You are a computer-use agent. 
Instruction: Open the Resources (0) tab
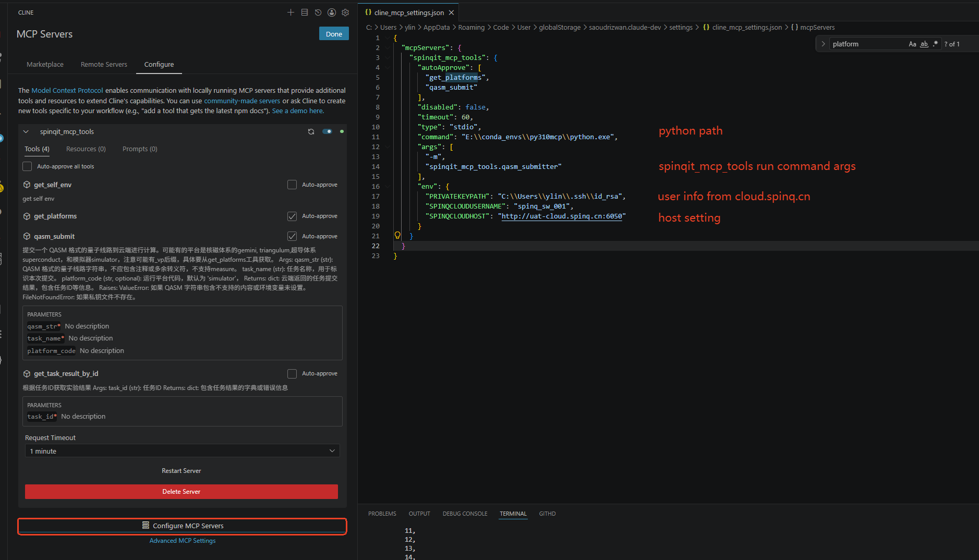pos(86,149)
